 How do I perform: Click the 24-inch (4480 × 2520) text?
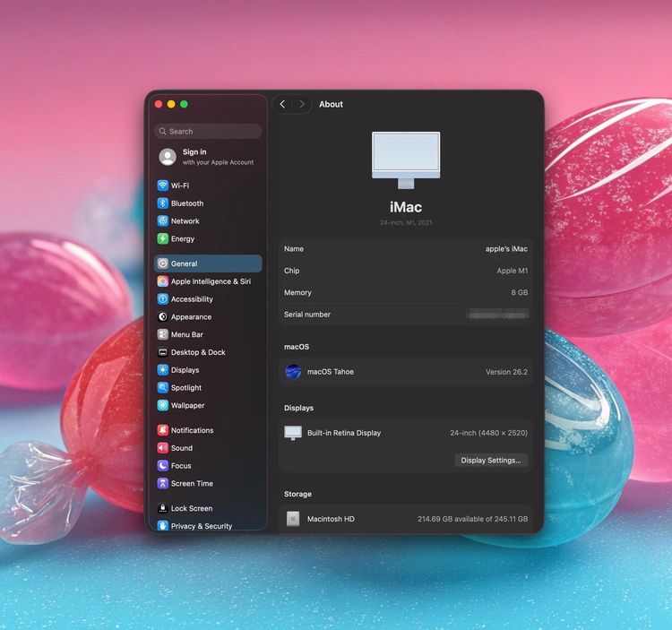(x=488, y=433)
